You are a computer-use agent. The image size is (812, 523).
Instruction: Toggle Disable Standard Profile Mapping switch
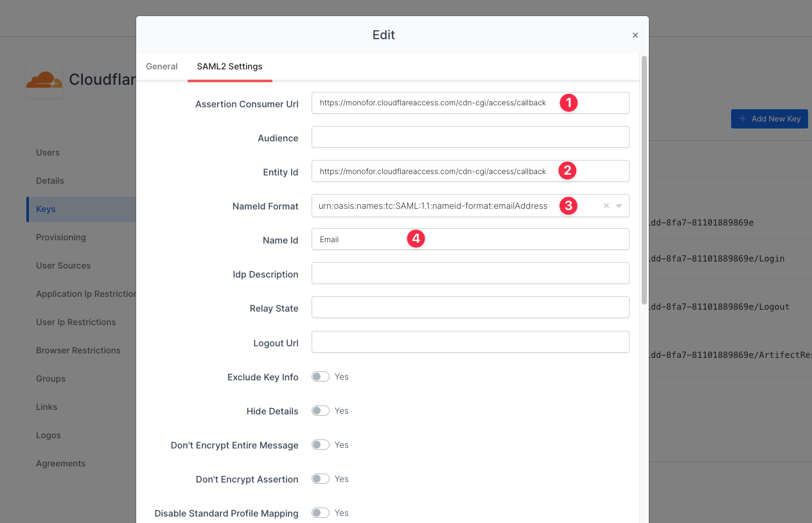point(320,513)
